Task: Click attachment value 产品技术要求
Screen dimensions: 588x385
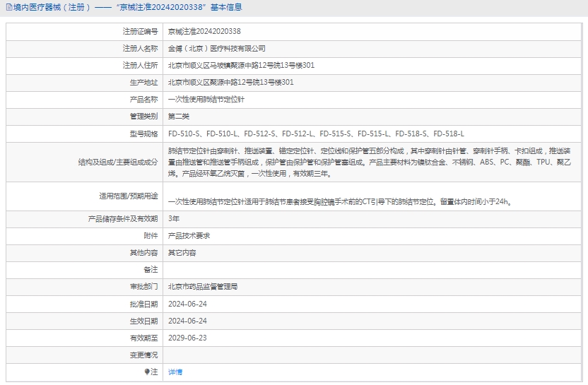Action: [189, 236]
